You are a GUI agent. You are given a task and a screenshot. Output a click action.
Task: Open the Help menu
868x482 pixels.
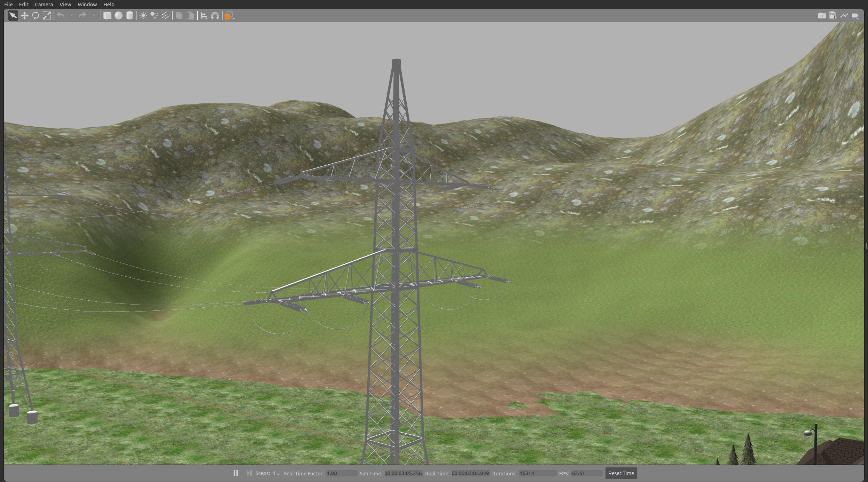tap(109, 5)
